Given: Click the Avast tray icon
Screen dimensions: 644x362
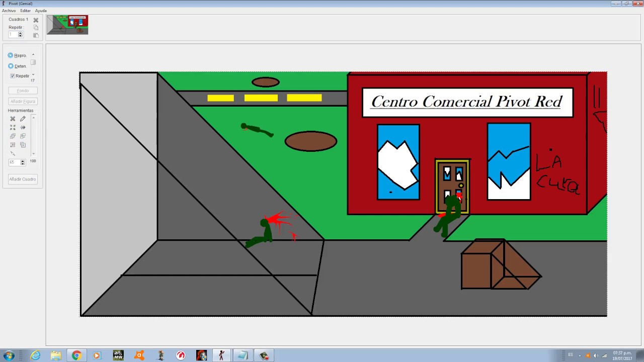Looking at the screenshot, I should (588, 355).
